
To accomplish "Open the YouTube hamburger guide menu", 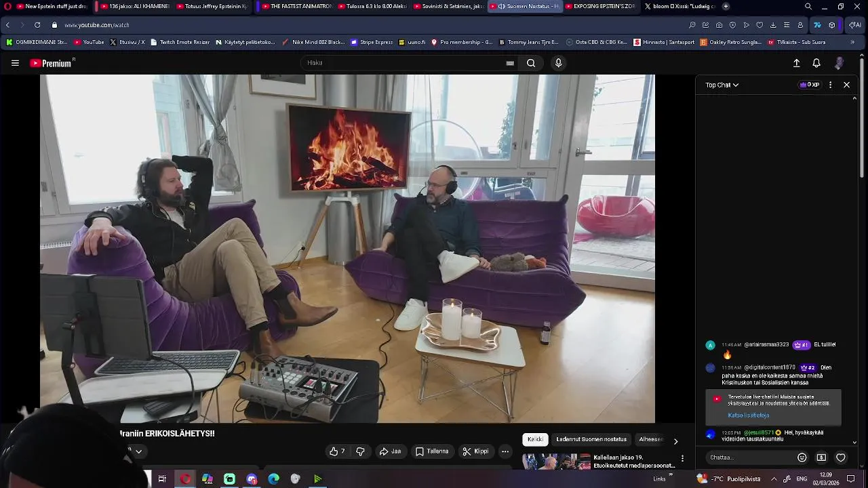I will (x=15, y=63).
